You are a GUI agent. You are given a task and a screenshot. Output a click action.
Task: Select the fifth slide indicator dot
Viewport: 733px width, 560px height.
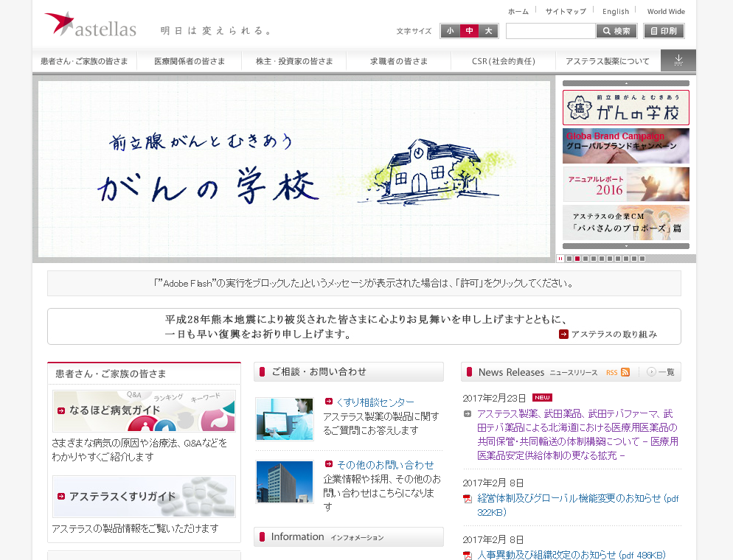click(602, 259)
